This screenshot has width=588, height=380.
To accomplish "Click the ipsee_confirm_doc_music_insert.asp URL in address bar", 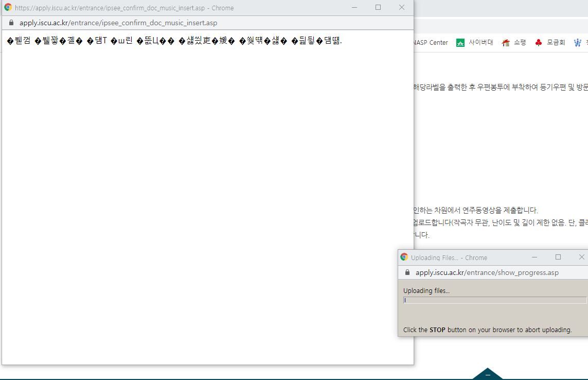I will pos(118,23).
